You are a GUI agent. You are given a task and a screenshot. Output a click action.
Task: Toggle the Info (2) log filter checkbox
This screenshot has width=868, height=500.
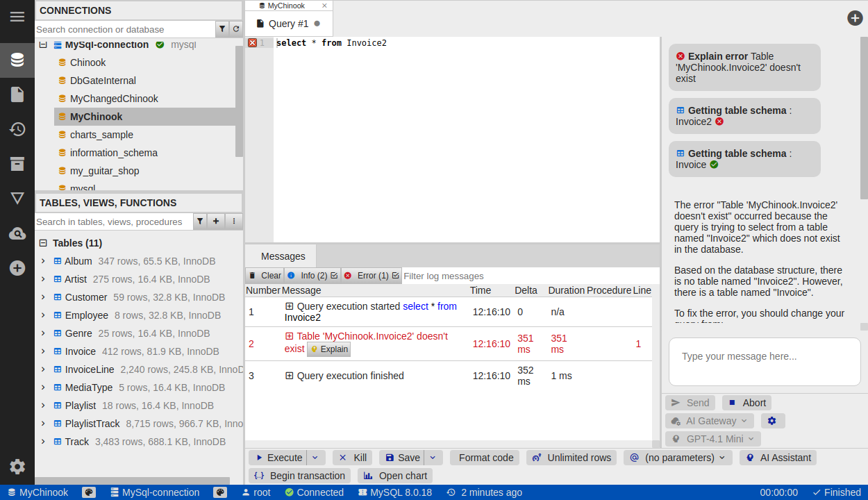(x=334, y=276)
